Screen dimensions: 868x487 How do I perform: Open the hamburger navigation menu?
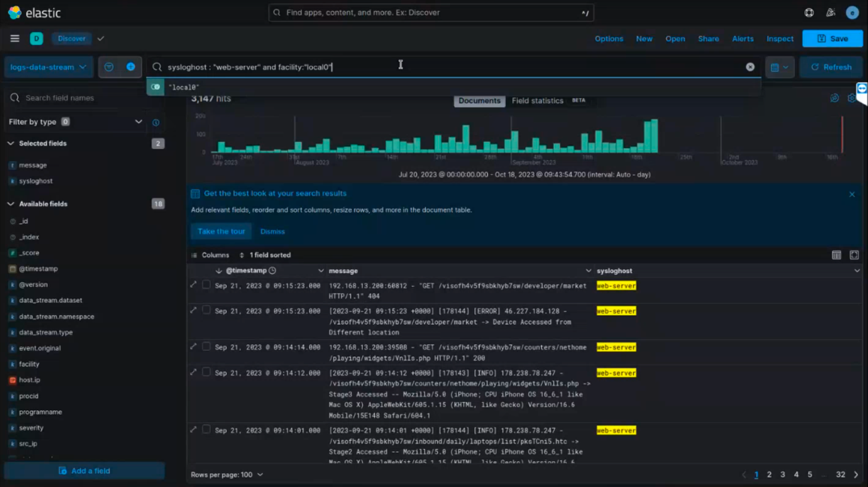[14, 38]
